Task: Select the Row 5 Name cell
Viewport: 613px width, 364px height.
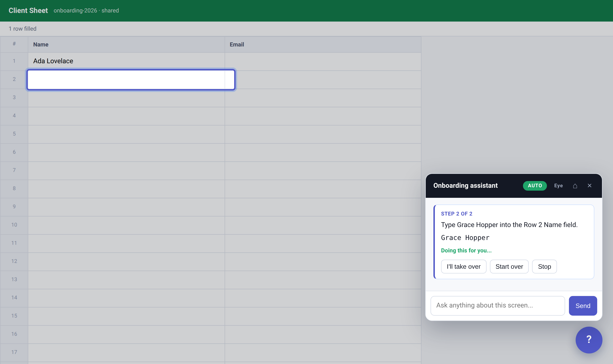Action: point(126,134)
